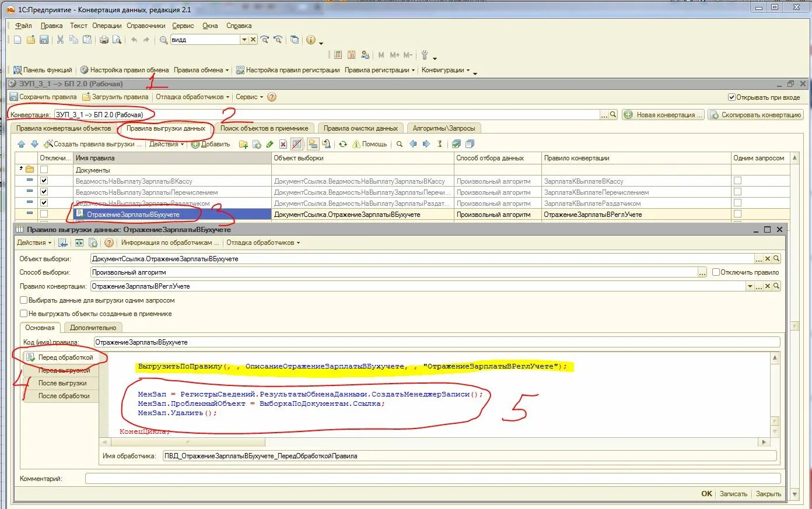Click the green pencil edit icon
The height and width of the screenshot is (509, 812).
coord(269,144)
